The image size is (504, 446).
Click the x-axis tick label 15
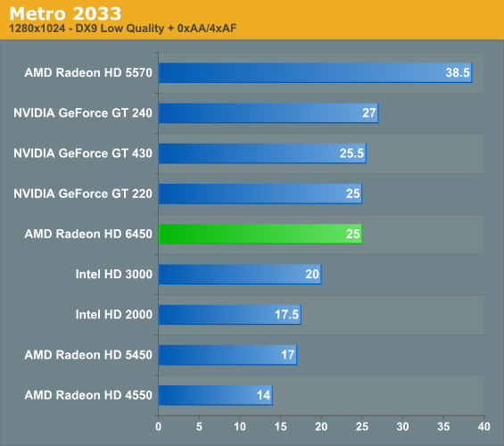pos(281,426)
